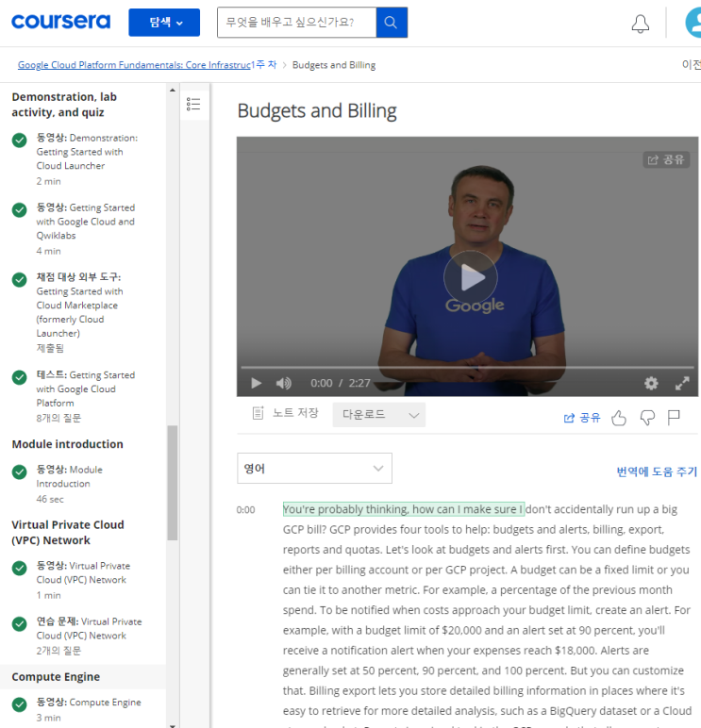The image size is (701, 728).
Task: Click the 이전 previous navigation link
Action: click(x=692, y=64)
